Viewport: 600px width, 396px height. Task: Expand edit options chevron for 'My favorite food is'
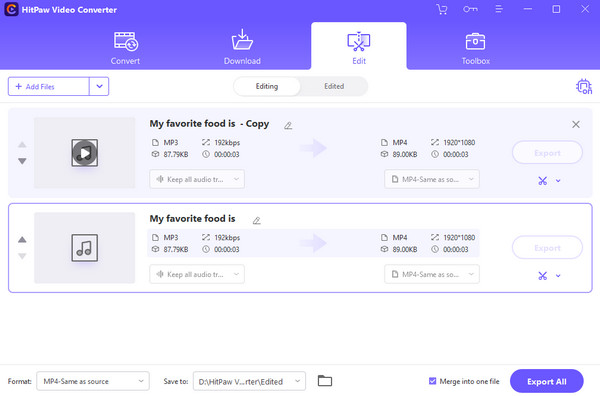pyautogui.click(x=558, y=276)
